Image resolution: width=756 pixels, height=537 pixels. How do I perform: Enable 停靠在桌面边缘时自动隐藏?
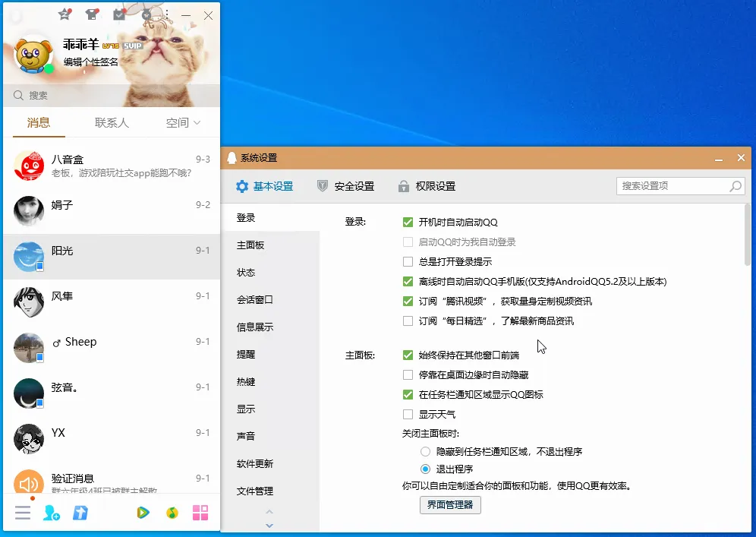pyautogui.click(x=408, y=375)
